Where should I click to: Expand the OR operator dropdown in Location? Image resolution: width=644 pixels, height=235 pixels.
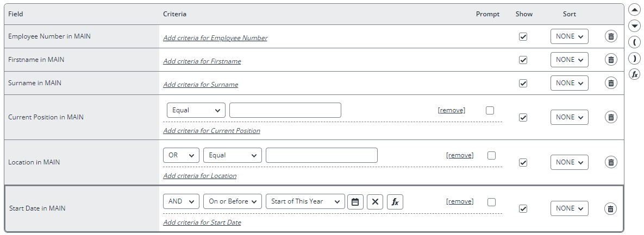[181, 155]
